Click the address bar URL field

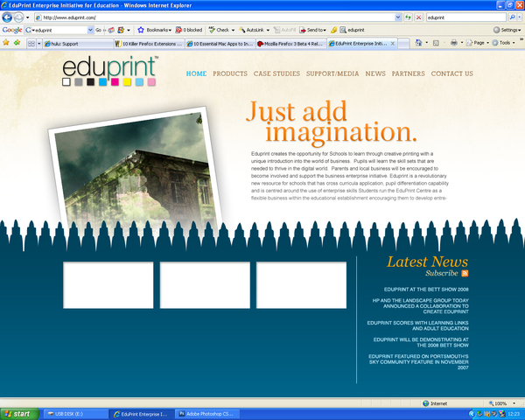pyautogui.click(x=214, y=17)
